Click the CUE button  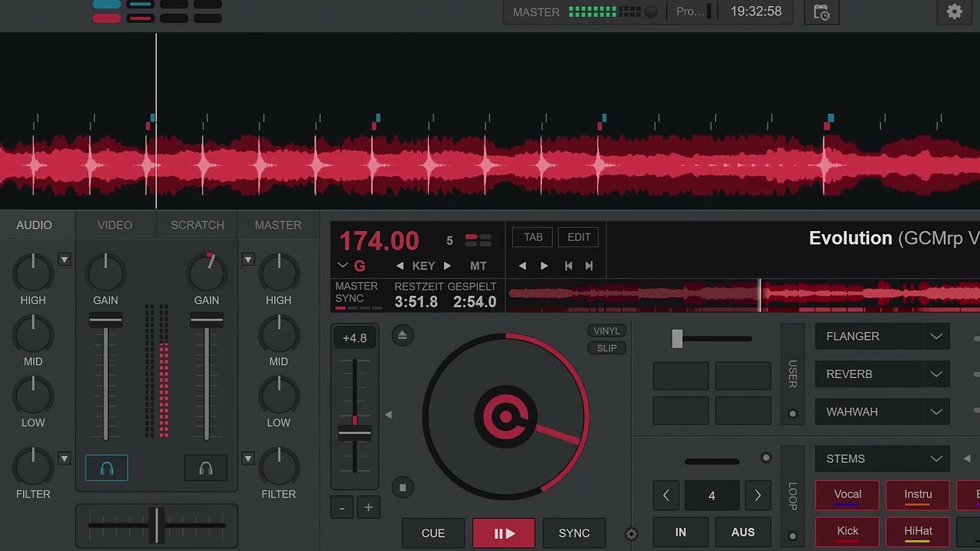433,533
